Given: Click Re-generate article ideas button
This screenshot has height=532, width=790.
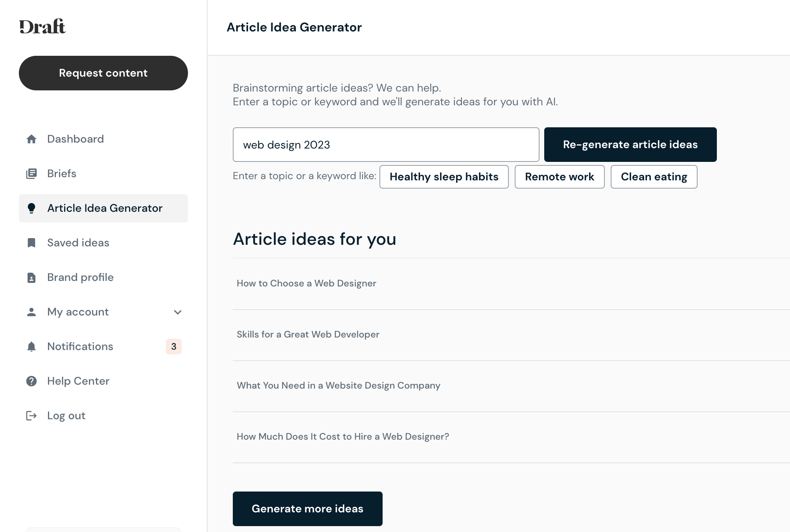Looking at the screenshot, I should [x=630, y=145].
